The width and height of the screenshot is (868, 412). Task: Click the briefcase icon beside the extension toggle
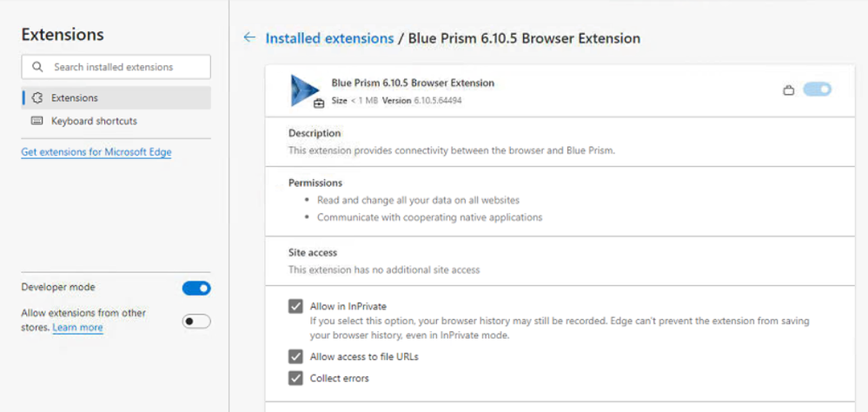click(789, 90)
